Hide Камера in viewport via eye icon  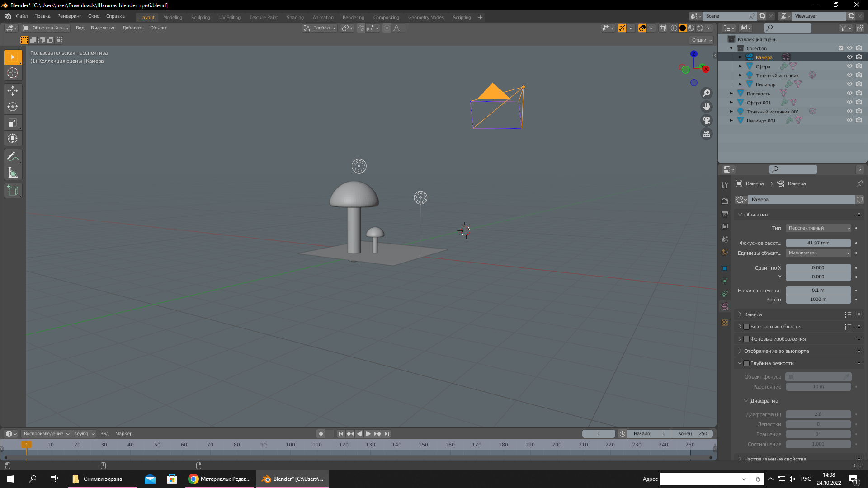click(849, 57)
